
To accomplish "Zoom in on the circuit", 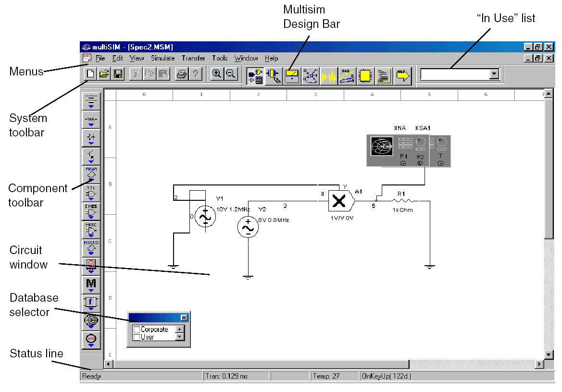I will point(216,74).
